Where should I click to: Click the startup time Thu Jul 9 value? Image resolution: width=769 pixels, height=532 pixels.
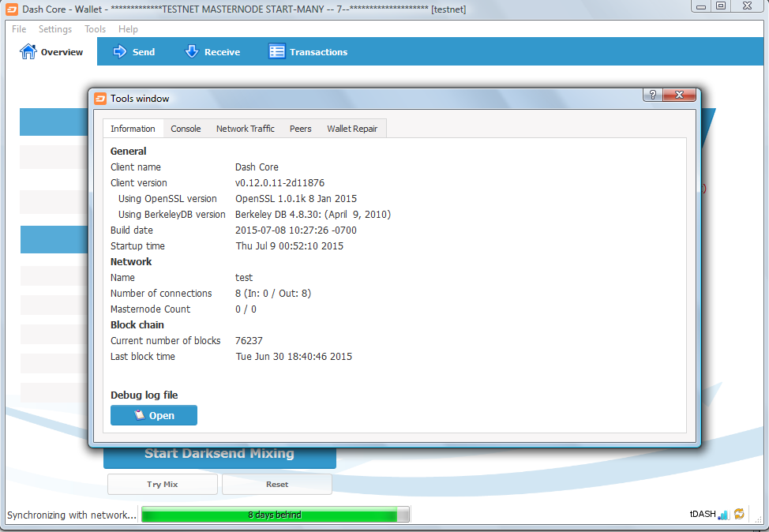(x=289, y=245)
